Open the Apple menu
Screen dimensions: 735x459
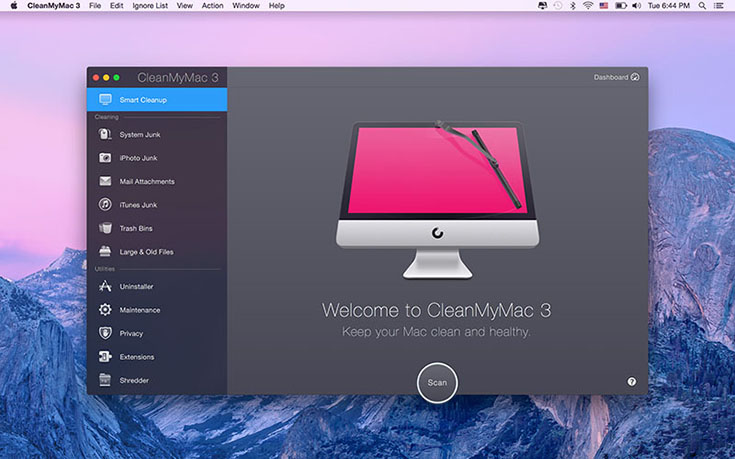click(x=14, y=6)
